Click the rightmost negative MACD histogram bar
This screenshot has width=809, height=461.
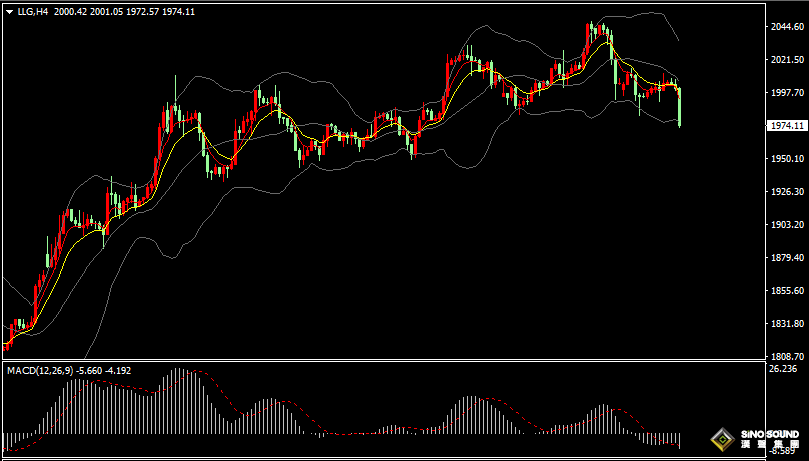click(679, 440)
